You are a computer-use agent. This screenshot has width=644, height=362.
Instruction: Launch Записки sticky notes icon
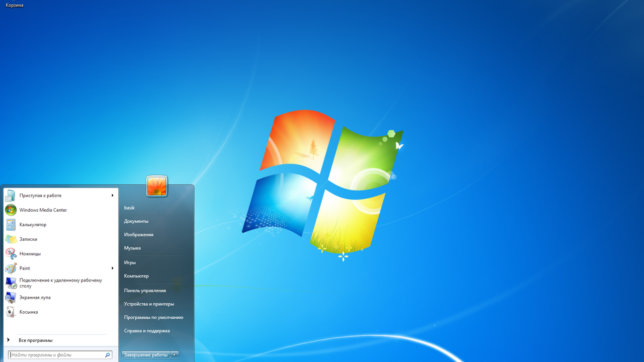[11, 239]
